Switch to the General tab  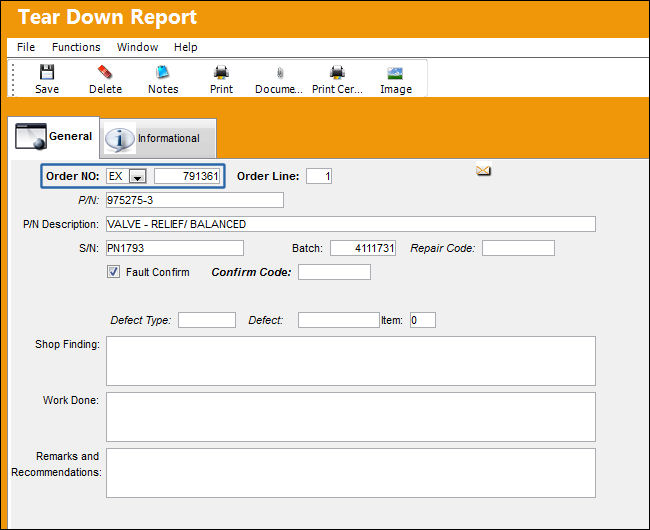pyautogui.click(x=54, y=137)
